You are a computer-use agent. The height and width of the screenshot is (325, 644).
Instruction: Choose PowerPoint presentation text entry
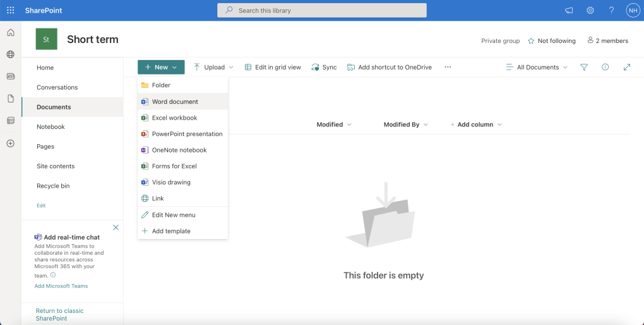188,133
